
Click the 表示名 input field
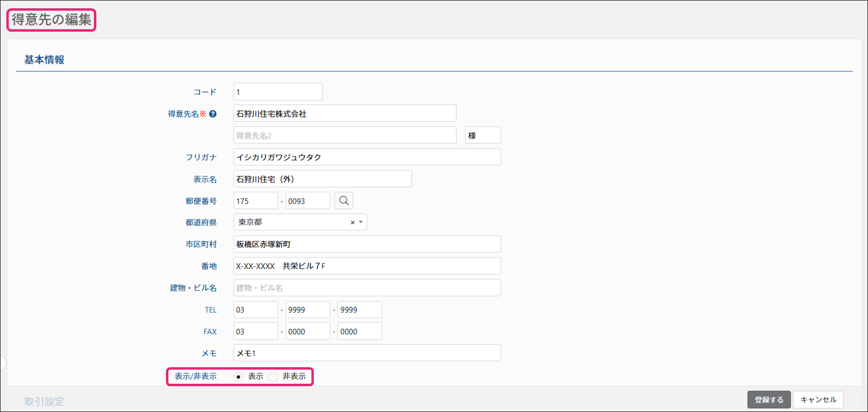pyautogui.click(x=322, y=179)
